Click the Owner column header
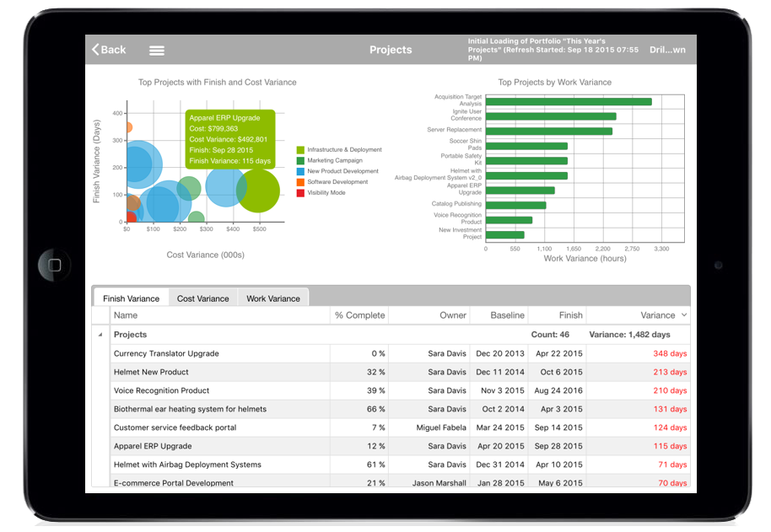 click(x=453, y=315)
